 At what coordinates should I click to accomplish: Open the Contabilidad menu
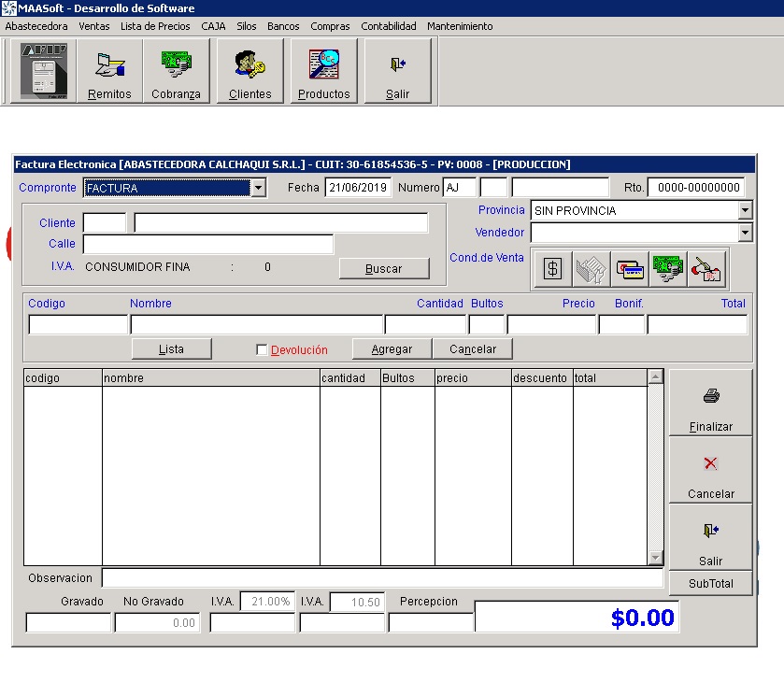[388, 26]
